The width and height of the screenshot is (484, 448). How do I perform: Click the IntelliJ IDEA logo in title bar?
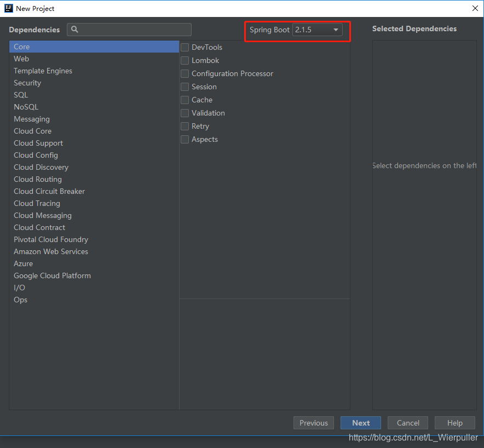[x=8, y=8]
